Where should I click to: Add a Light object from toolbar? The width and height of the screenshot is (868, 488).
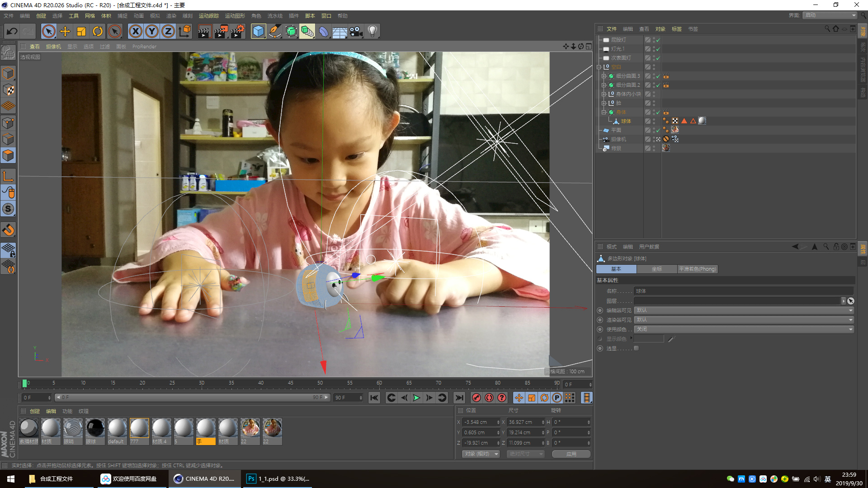(373, 31)
